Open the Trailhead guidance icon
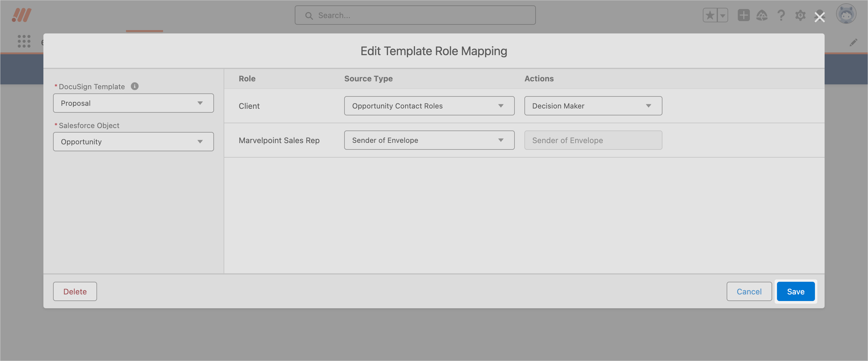 762,15
